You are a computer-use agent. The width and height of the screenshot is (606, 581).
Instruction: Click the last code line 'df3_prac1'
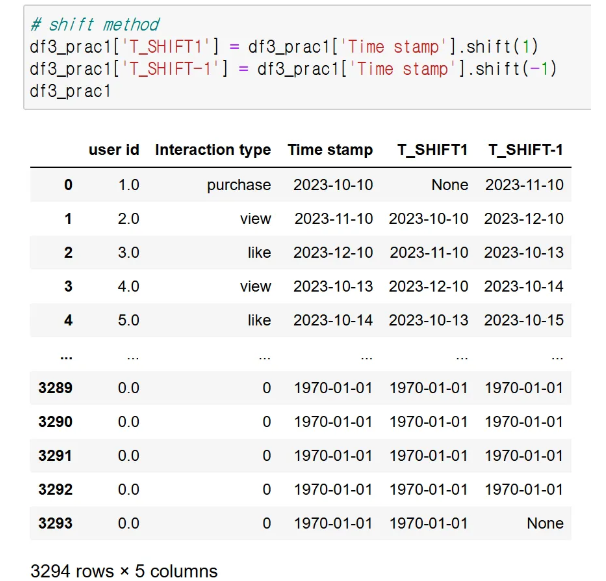(x=70, y=92)
